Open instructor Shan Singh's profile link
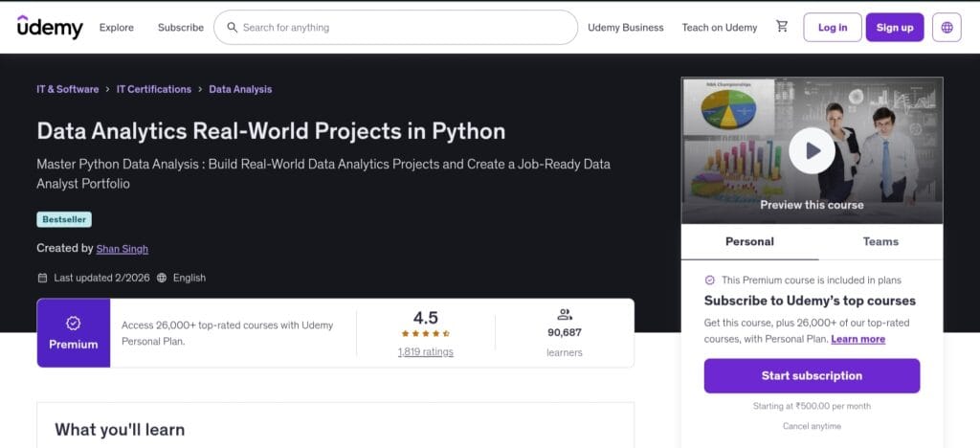The image size is (980, 448). click(122, 249)
